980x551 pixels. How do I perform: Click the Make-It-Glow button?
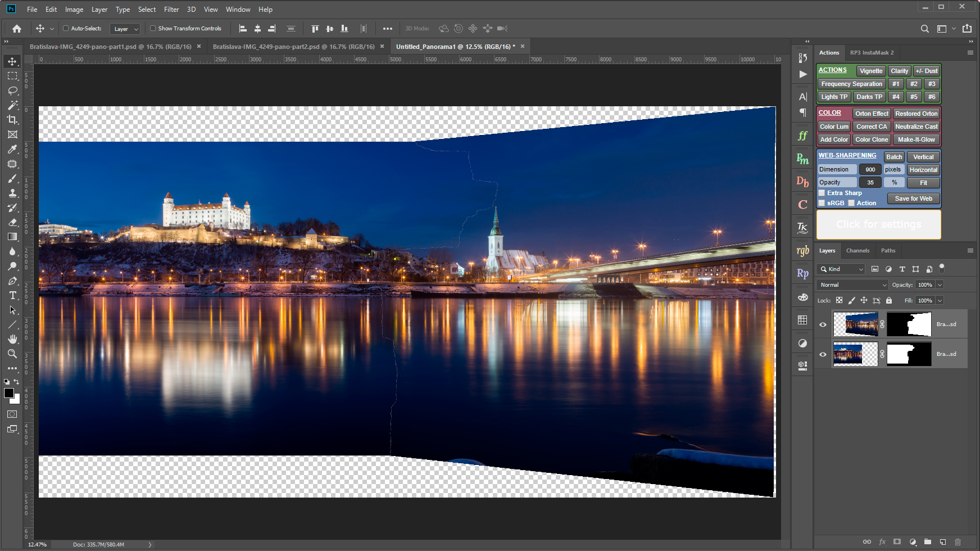(917, 139)
